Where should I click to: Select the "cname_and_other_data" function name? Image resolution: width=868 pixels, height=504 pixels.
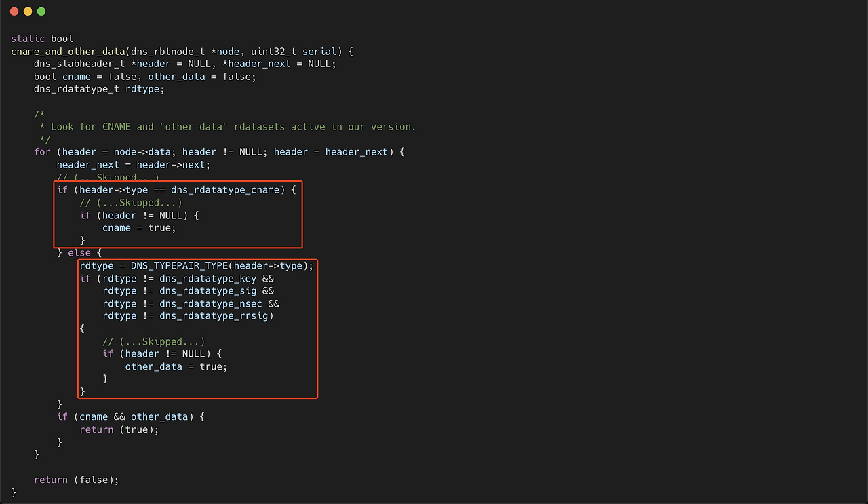(x=68, y=52)
